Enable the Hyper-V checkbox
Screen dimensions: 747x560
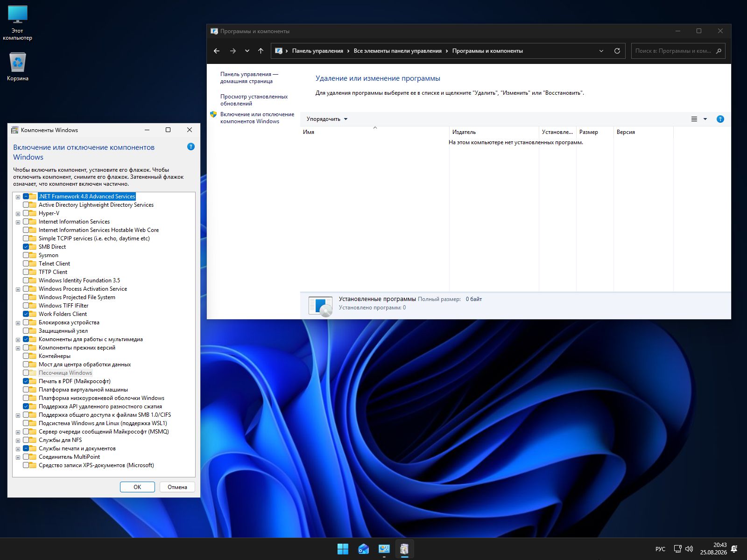click(x=26, y=213)
